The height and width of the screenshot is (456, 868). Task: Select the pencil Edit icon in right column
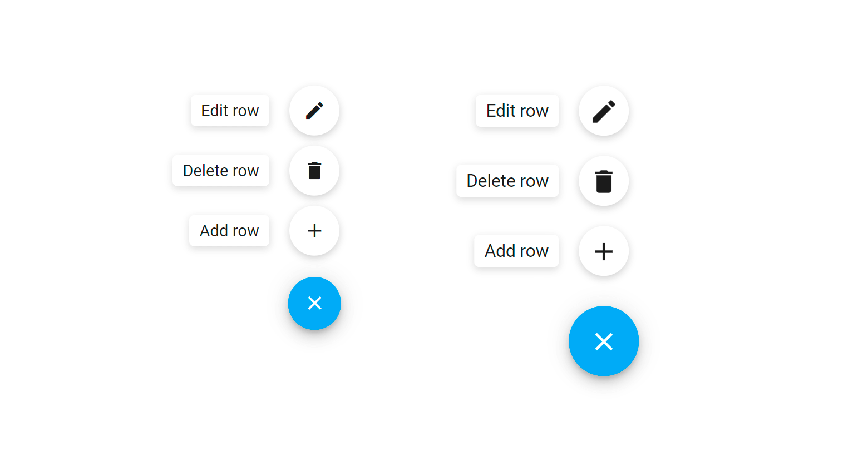pos(604,111)
